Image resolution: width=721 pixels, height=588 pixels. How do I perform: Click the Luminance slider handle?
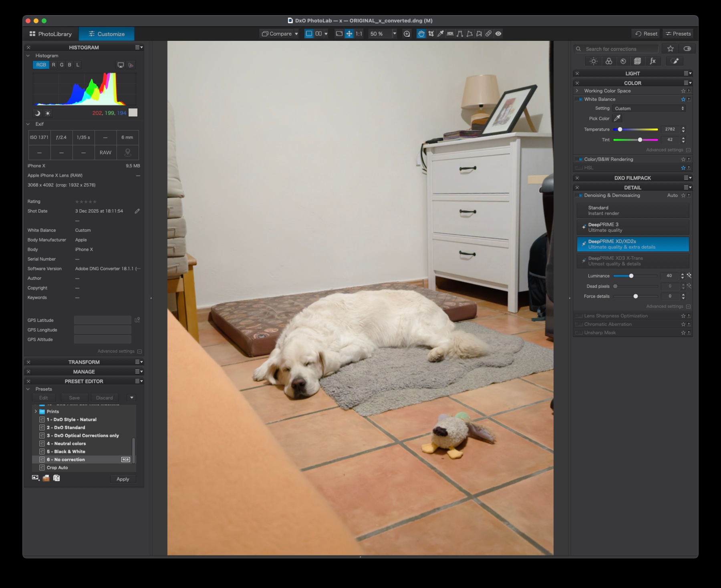tap(631, 276)
